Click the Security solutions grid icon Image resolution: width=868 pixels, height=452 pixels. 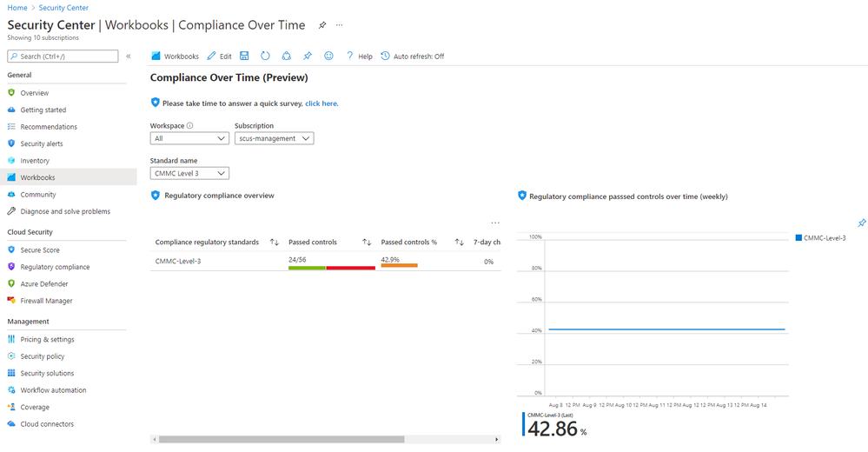11,373
